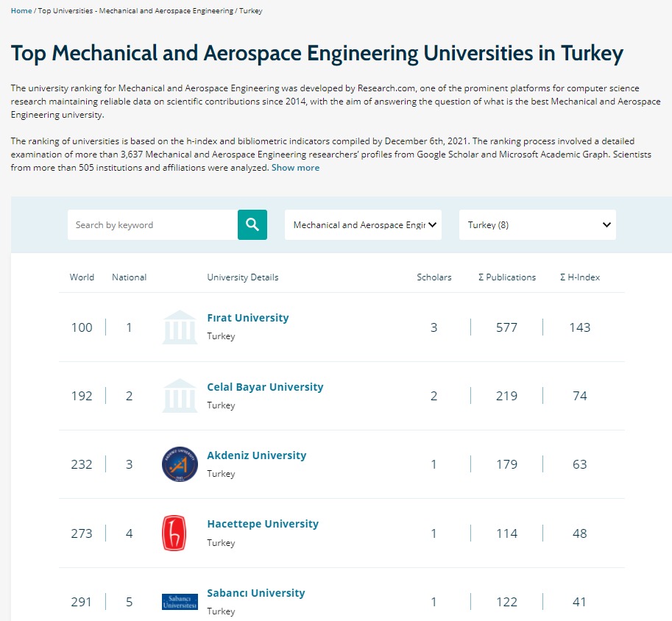Focus the Search by keyword field
Image resolution: width=672 pixels, height=621 pixels.
152,225
